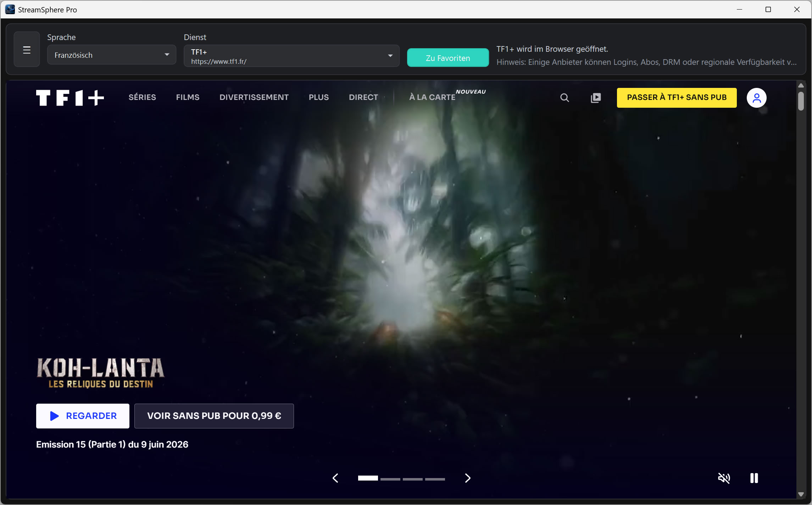The height and width of the screenshot is (505, 812).
Task: Open the DIVERTISSEMENT menu
Action: click(254, 97)
